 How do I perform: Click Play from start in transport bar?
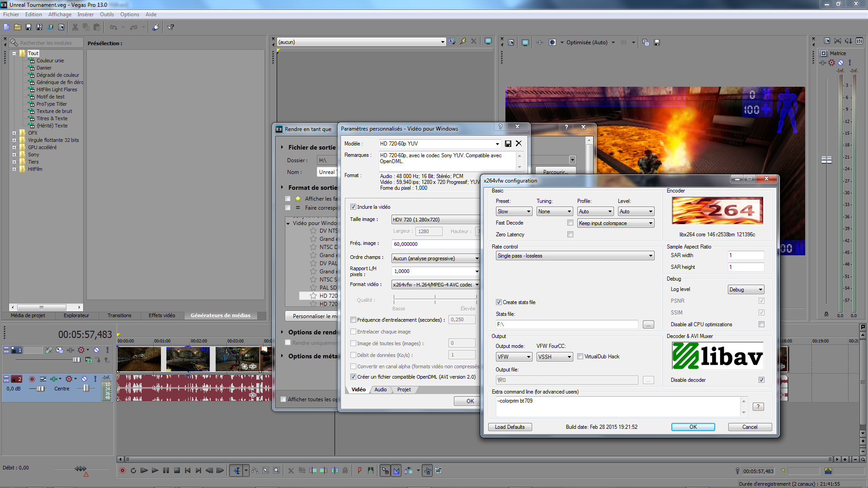[144, 470]
